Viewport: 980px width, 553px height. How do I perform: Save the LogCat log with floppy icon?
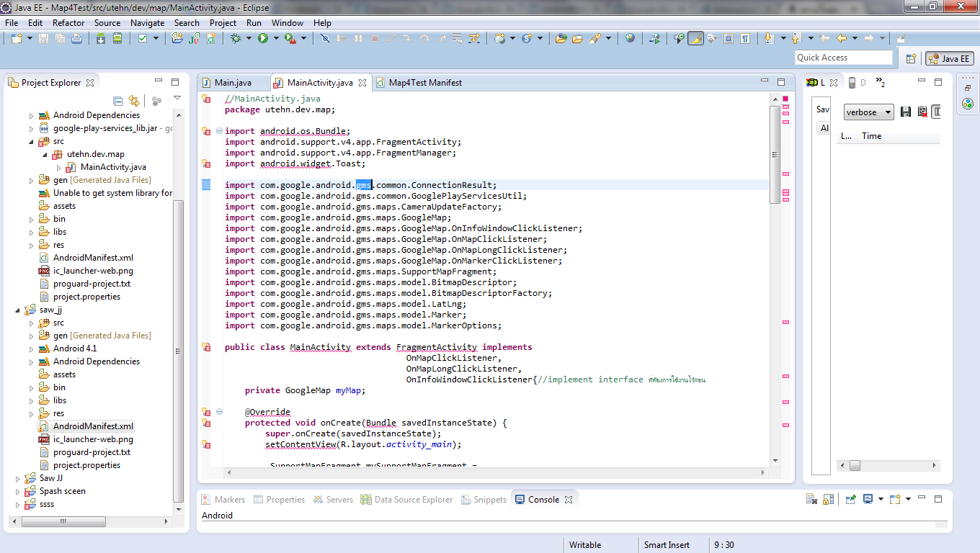point(906,112)
